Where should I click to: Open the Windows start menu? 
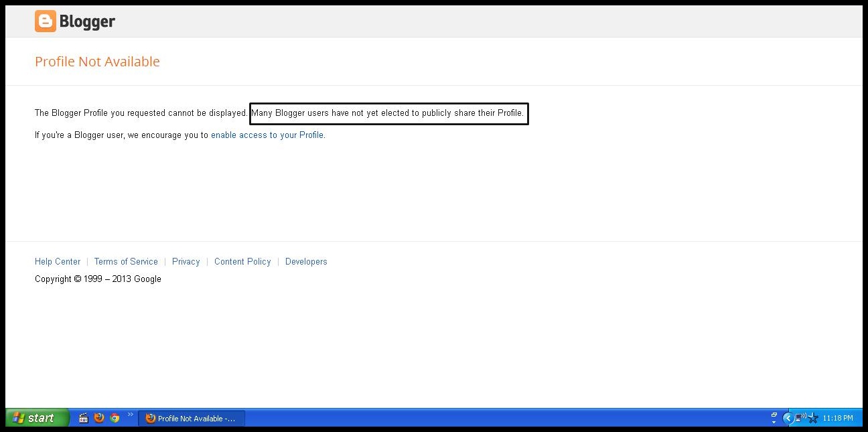38,418
